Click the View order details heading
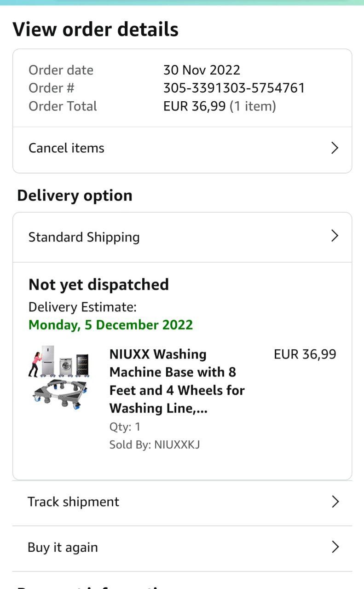The image size is (364, 589). (96, 29)
